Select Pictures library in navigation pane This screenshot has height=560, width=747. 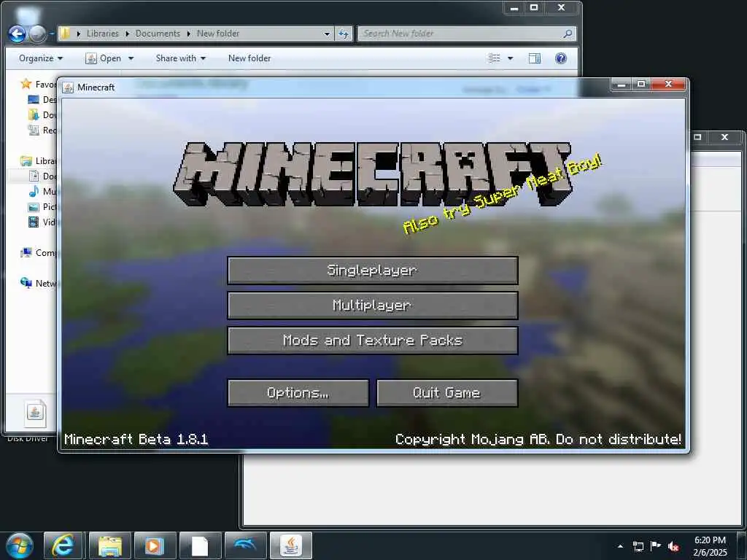[42, 206]
